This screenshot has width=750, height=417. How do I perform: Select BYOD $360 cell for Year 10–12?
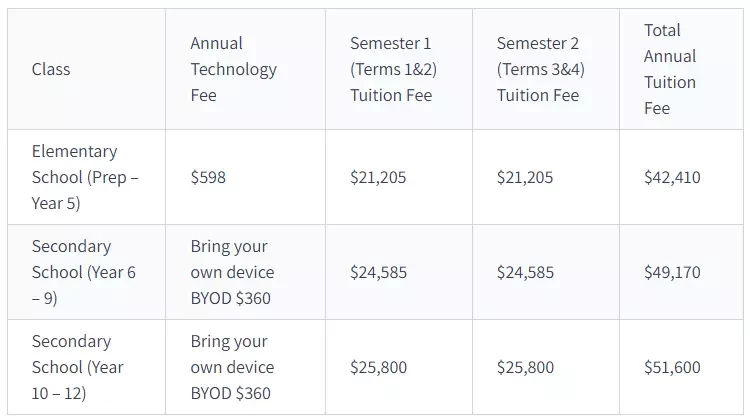[x=245, y=367]
